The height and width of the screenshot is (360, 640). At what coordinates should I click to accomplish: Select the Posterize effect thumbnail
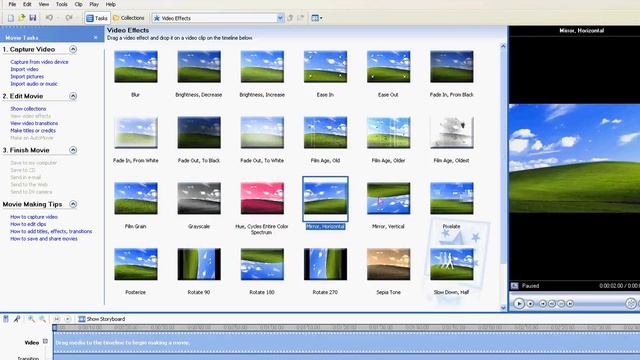click(x=136, y=264)
